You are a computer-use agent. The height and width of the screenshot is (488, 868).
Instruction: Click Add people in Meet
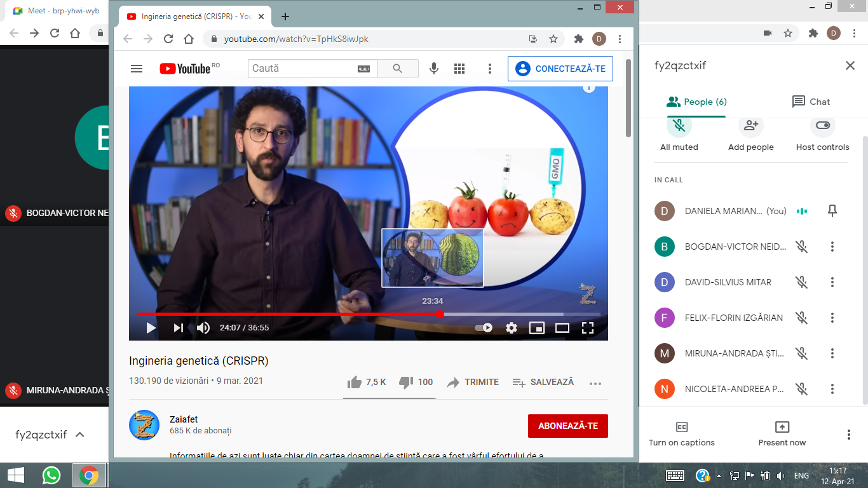[x=751, y=133]
